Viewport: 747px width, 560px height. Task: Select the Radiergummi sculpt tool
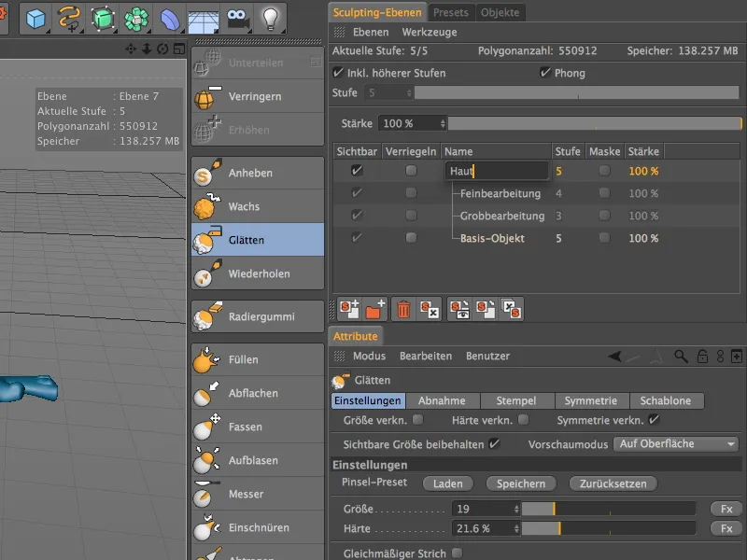258,316
